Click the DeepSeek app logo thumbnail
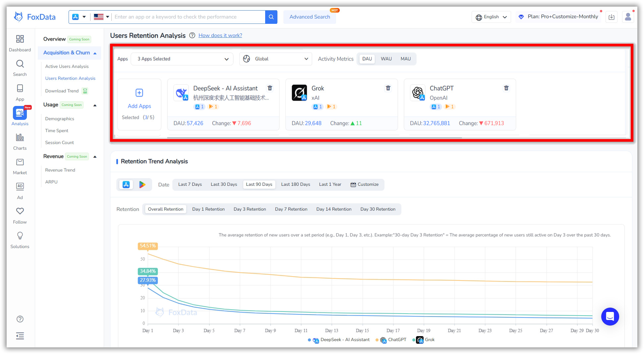 (181, 93)
